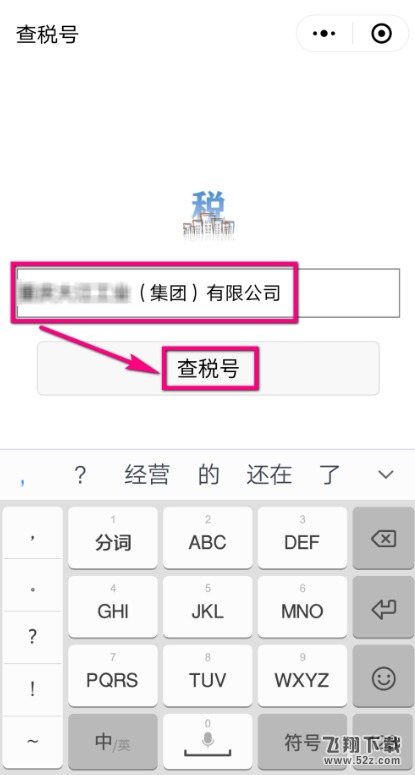Image resolution: width=415 pixels, height=775 pixels.
Task: Tap the backspace delete key
Action: (x=383, y=538)
